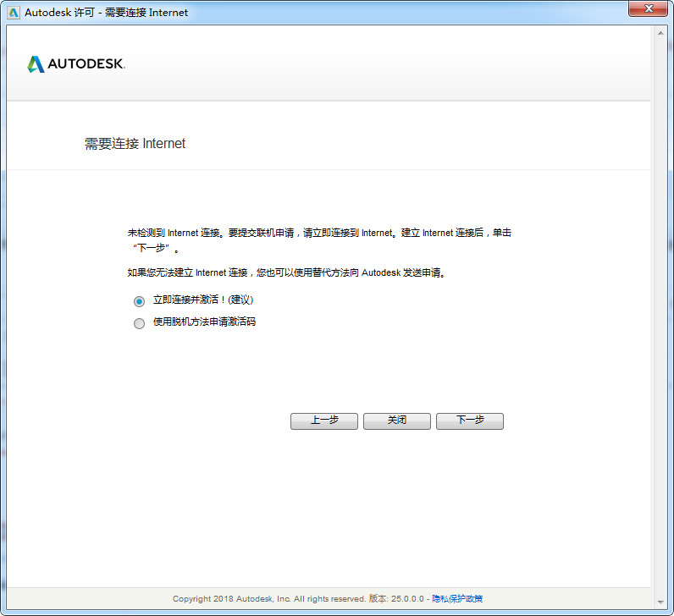Choose '使用脱机方法申请激活码' radio option
674x616 pixels.
tap(139, 323)
